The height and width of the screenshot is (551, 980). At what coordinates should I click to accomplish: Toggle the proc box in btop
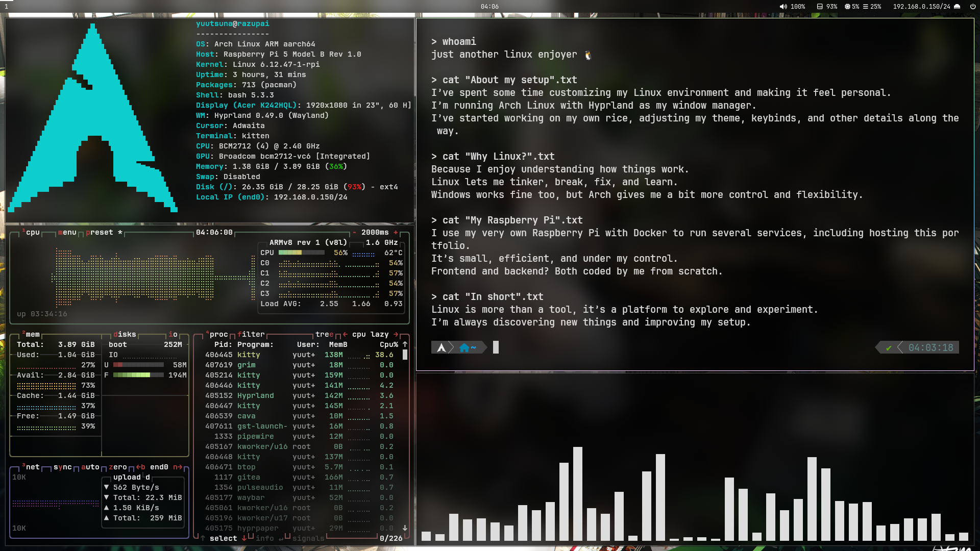pyautogui.click(x=217, y=335)
